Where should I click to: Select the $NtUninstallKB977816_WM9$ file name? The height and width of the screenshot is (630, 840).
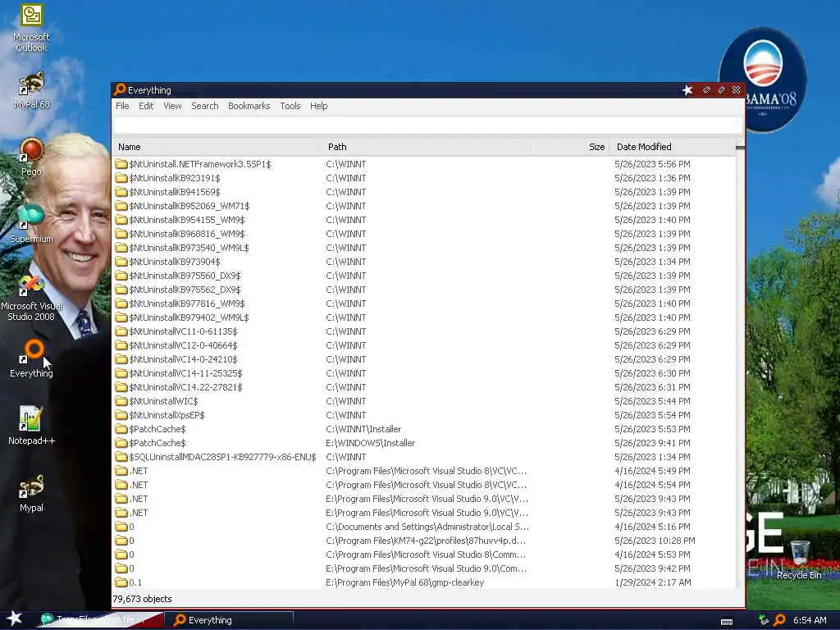click(186, 304)
